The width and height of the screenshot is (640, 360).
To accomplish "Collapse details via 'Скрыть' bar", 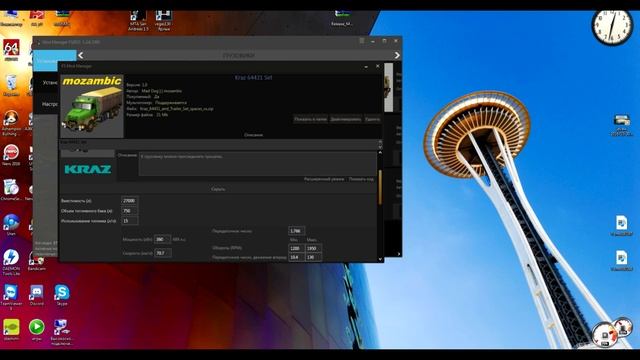I will (x=218, y=189).
